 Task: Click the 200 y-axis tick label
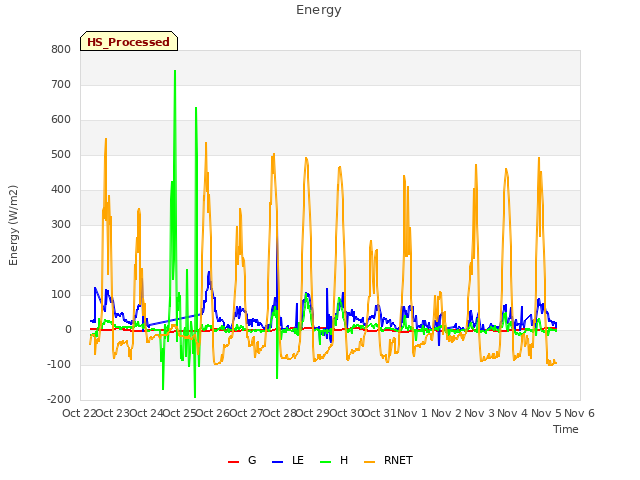point(61,260)
